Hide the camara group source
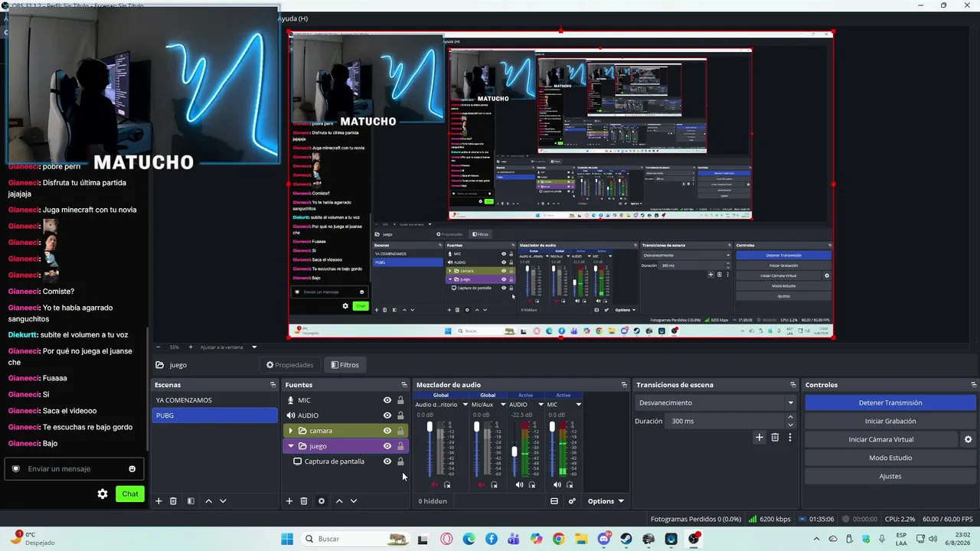This screenshot has width=980, height=551. tap(387, 431)
